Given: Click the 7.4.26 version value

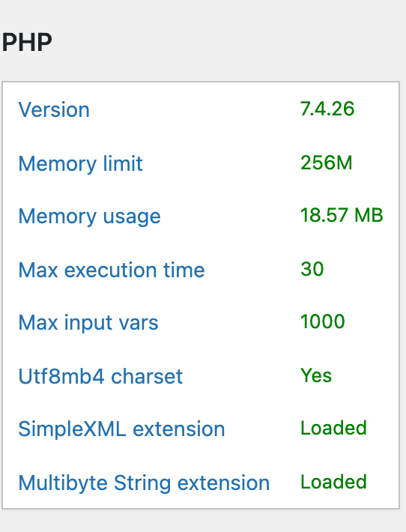Looking at the screenshot, I should tap(327, 109).
